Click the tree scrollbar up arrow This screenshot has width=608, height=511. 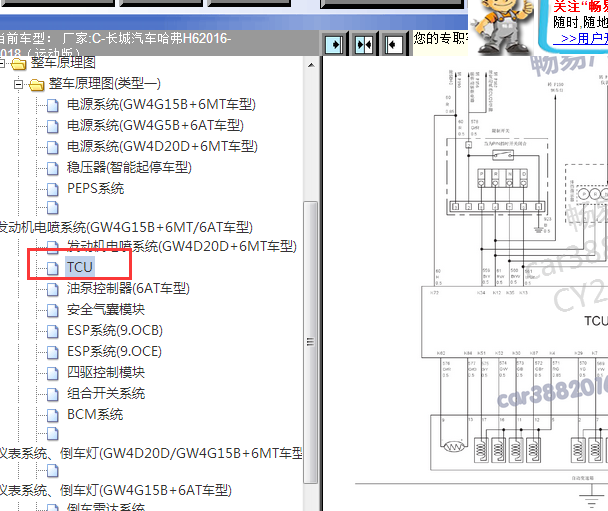pyautogui.click(x=311, y=65)
